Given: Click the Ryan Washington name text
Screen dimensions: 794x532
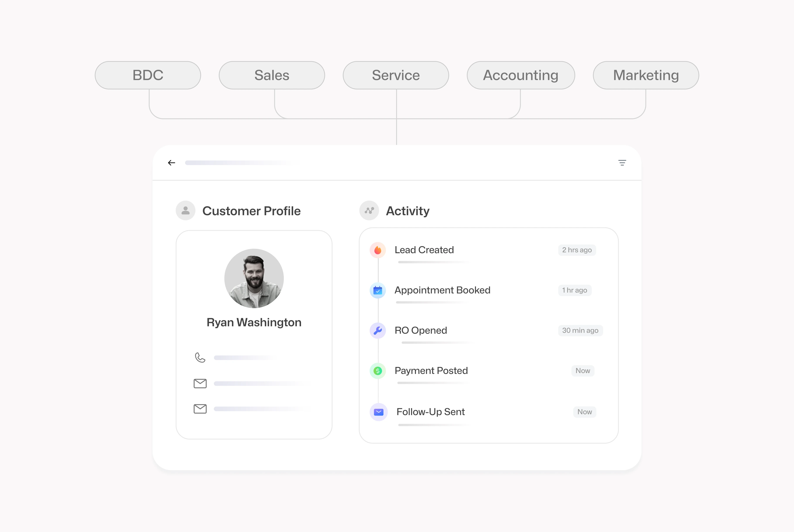Looking at the screenshot, I should pos(254,322).
